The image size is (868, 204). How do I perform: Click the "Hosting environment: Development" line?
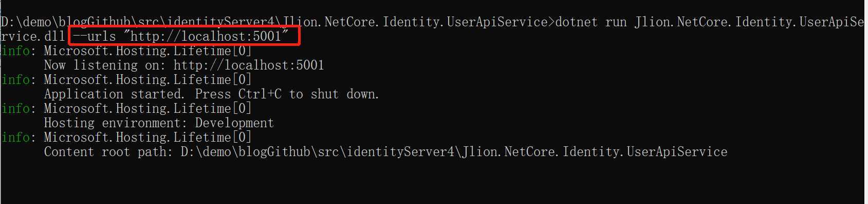point(159,123)
